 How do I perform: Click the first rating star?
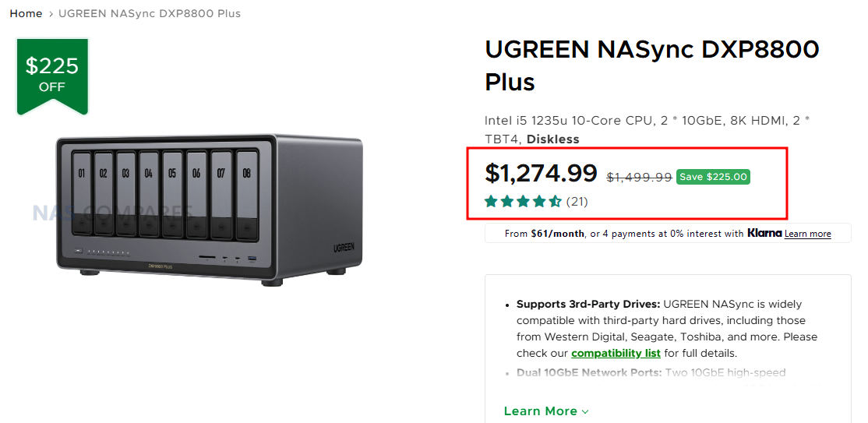pos(492,202)
